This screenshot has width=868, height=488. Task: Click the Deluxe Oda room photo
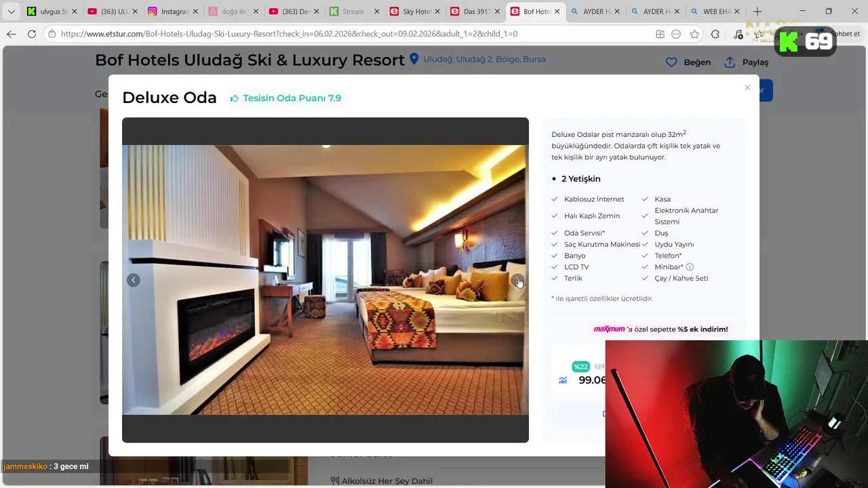(325, 280)
